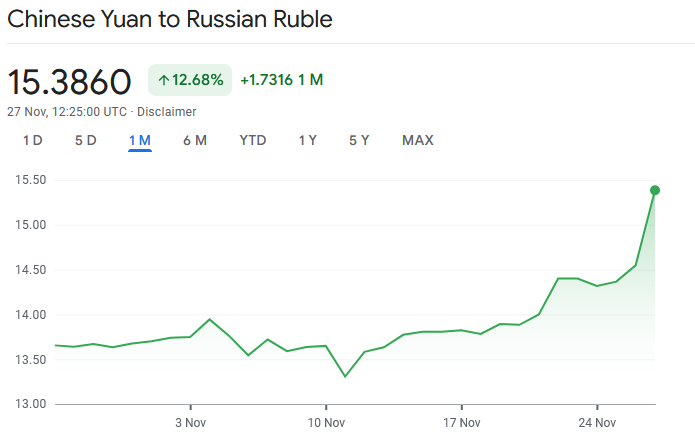Click the +1.7316 1 M change text

(x=281, y=80)
